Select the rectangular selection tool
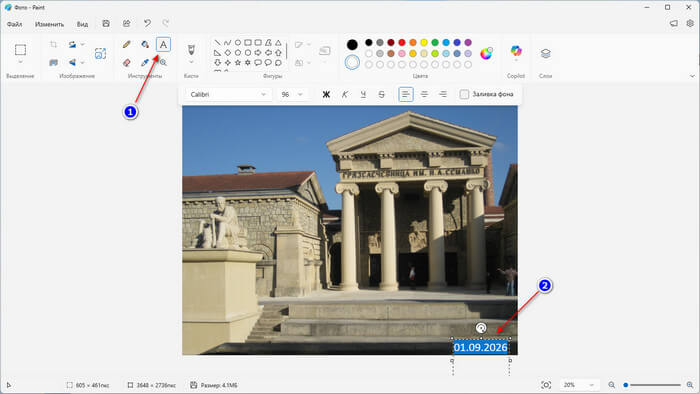The width and height of the screenshot is (700, 394). pyautogui.click(x=21, y=50)
